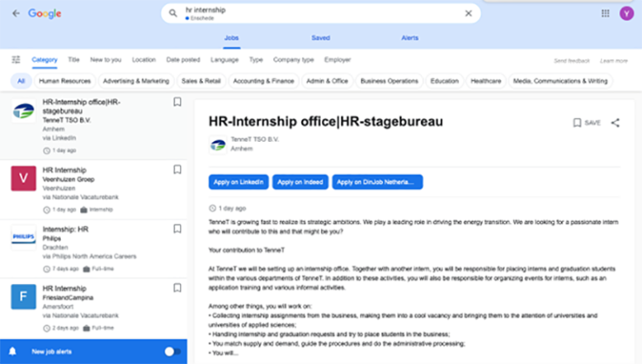This screenshot has height=364, width=642.
Task: Open the account avatar Y
Action: (x=626, y=13)
